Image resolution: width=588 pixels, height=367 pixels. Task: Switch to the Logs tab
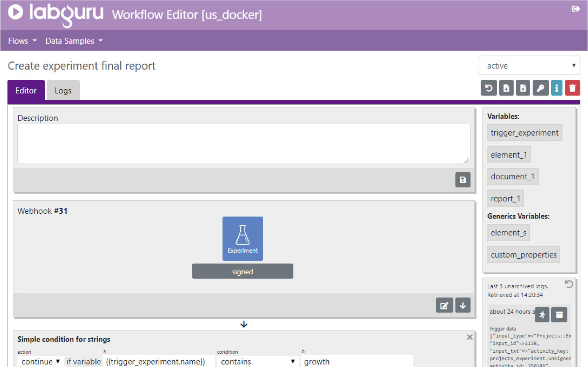pyautogui.click(x=63, y=90)
